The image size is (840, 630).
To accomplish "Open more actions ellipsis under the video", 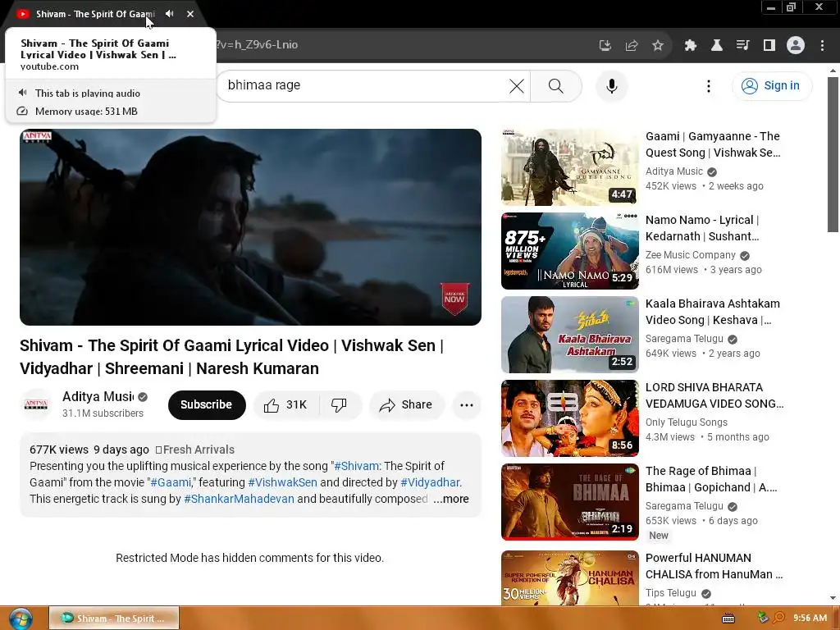I will 467,405.
